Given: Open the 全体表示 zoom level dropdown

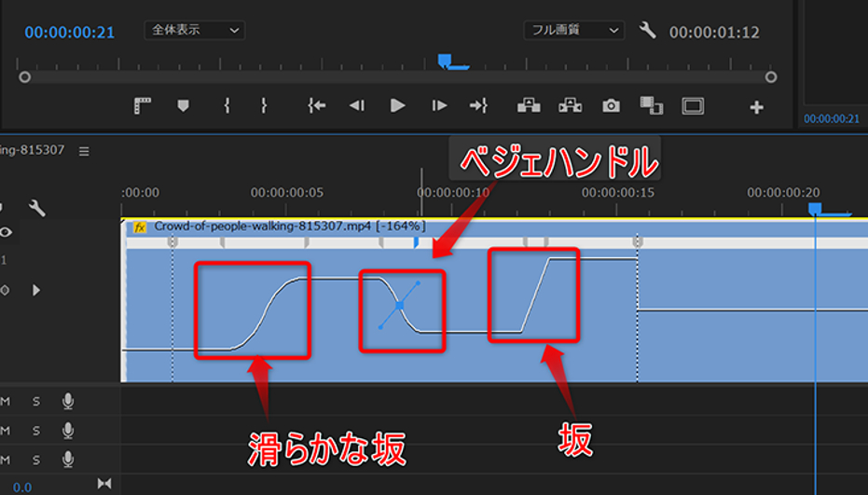Looking at the screenshot, I should click(194, 30).
